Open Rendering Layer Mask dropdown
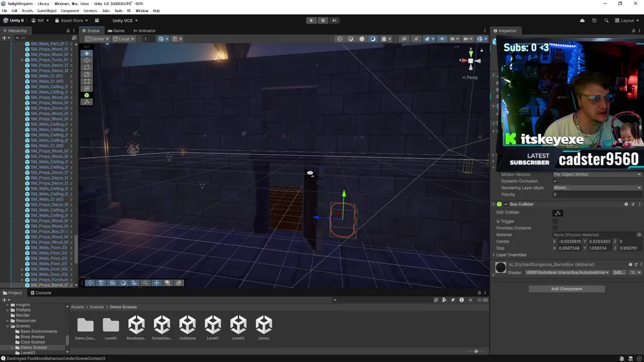Screen dimensions: 644x362 coord(597,188)
